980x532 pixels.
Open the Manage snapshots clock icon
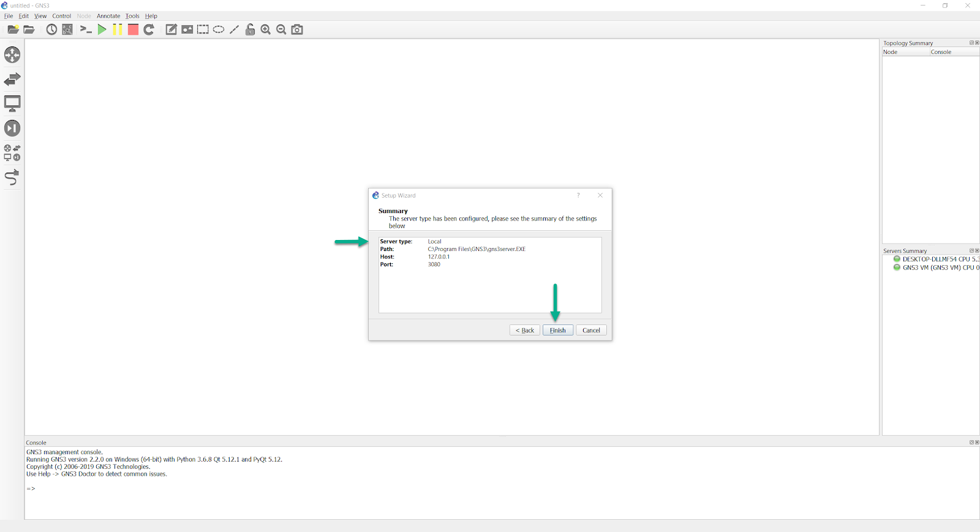pyautogui.click(x=51, y=29)
